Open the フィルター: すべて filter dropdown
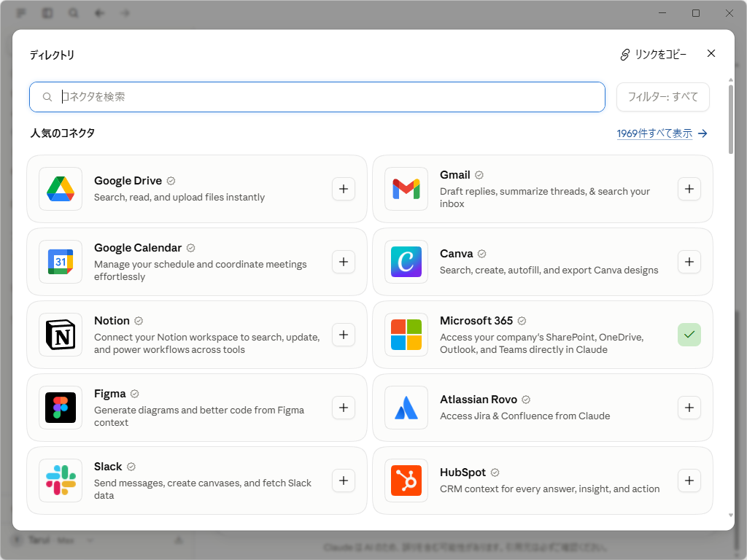This screenshot has height=560, width=747. [662, 97]
